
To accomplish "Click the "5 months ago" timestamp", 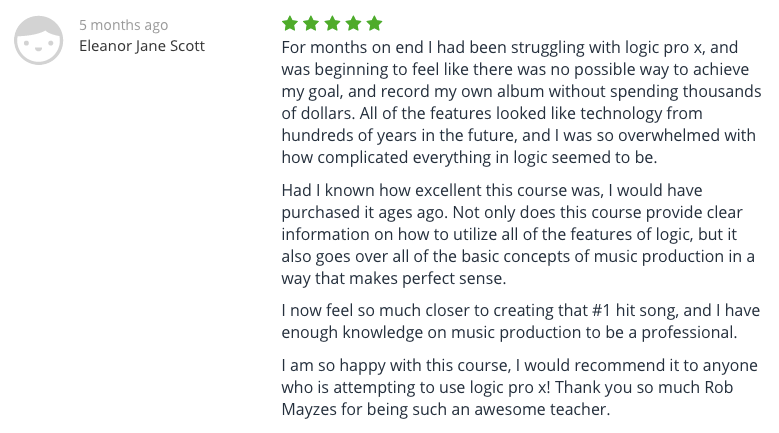I will [124, 25].
